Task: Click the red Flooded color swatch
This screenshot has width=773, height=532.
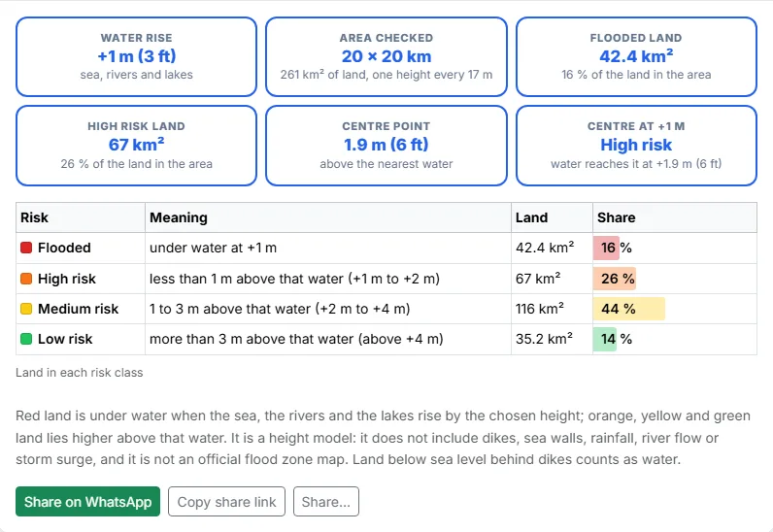Action: [26, 248]
